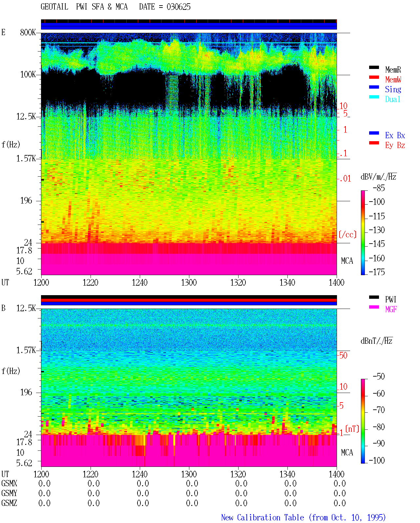Click the red '50' nT scale value
Viewport: 420px width, 523px height.
(343, 355)
